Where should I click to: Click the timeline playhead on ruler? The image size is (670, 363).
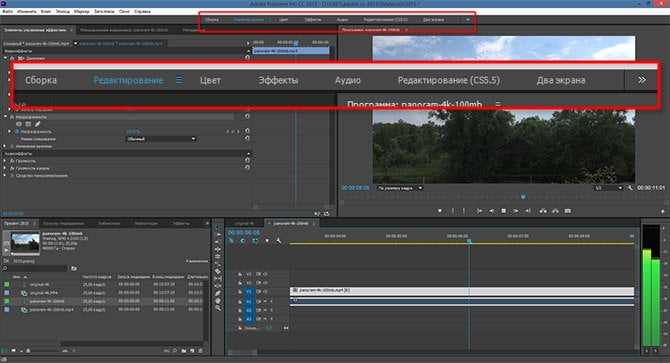tap(469, 241)
